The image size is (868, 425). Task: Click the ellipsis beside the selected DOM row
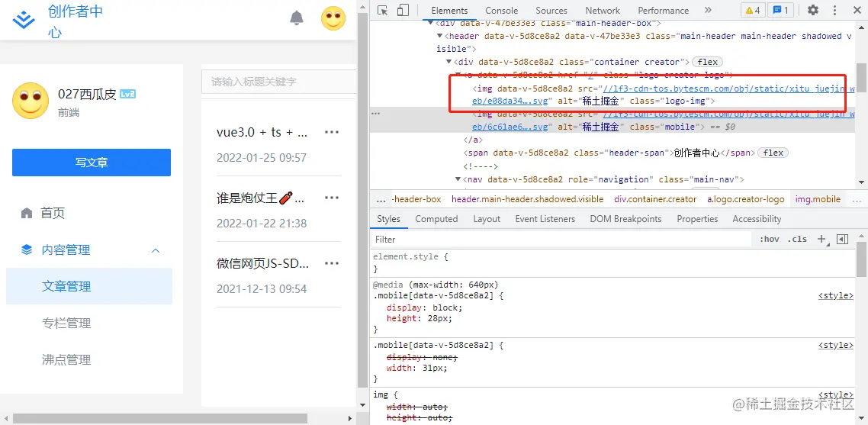click(x=376, y=114)
